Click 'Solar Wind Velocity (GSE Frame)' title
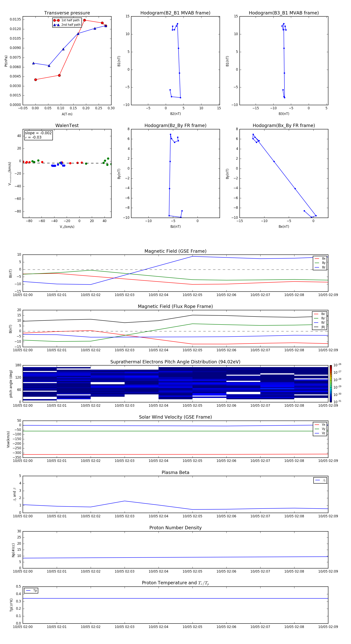The image size is (351, 644). 175,417
